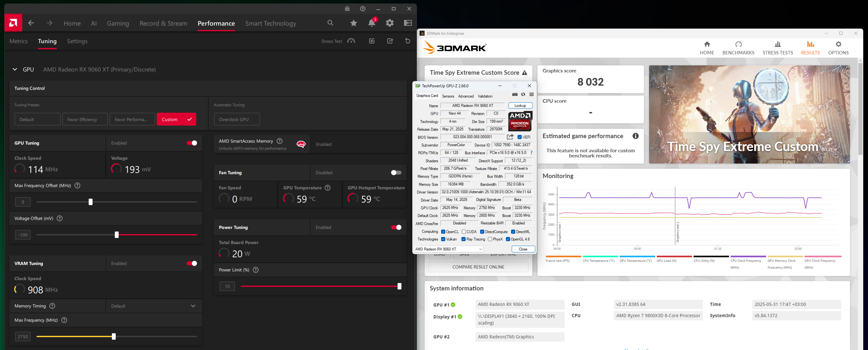This screenshot has width=868, height=350.
Task: Open AMD Software settings gear
Action: tap(390, 23)
